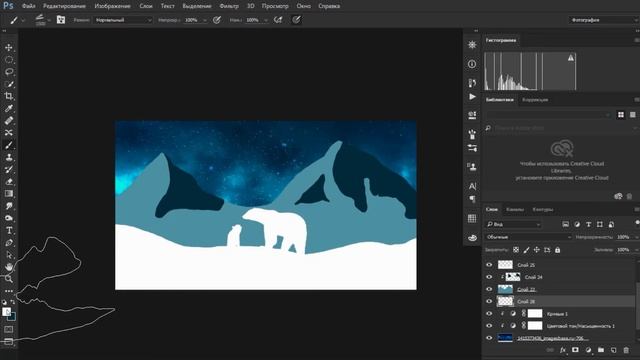640x360 pixels.
Task: Hide layer Слой 22
Action: [x=489, y=289]
